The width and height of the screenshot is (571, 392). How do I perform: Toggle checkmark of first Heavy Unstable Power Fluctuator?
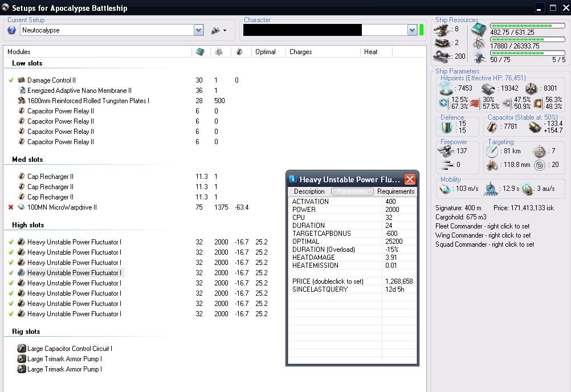coord(11,242)
